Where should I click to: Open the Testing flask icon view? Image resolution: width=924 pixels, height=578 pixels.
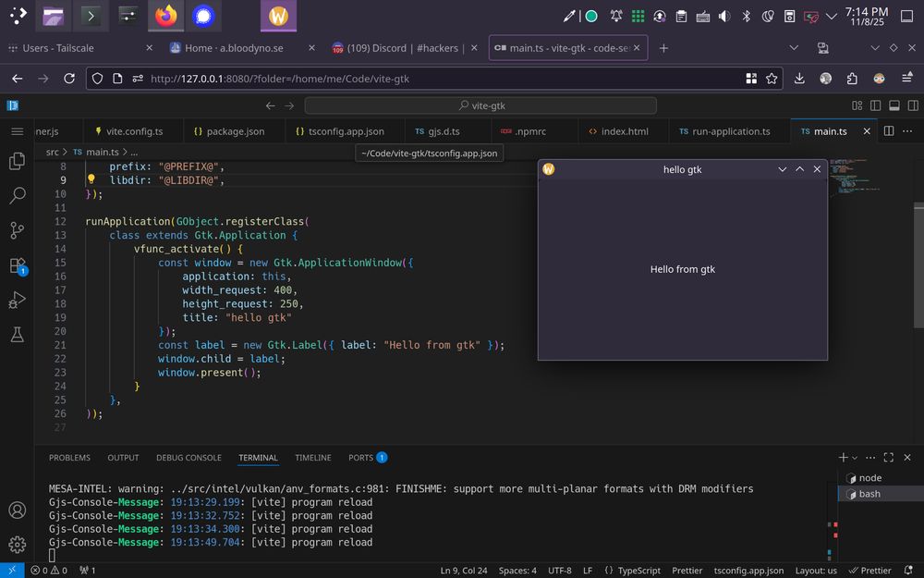[x=16, y=334]
